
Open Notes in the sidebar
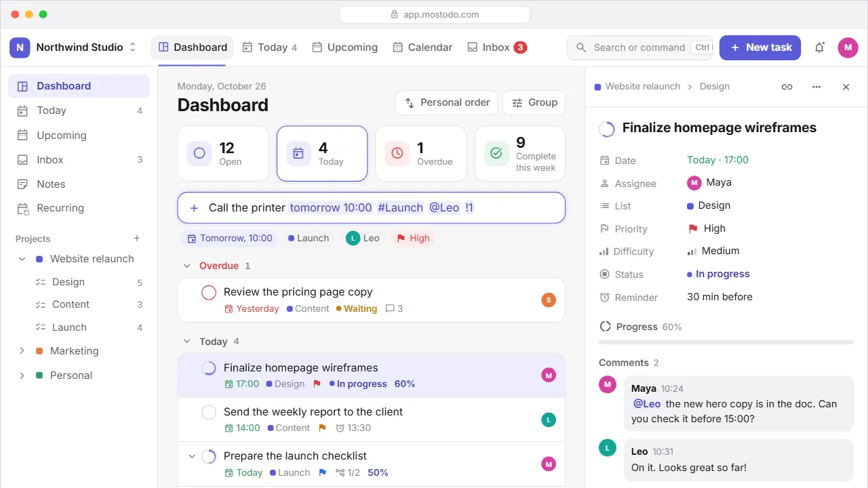coord(79,184)
